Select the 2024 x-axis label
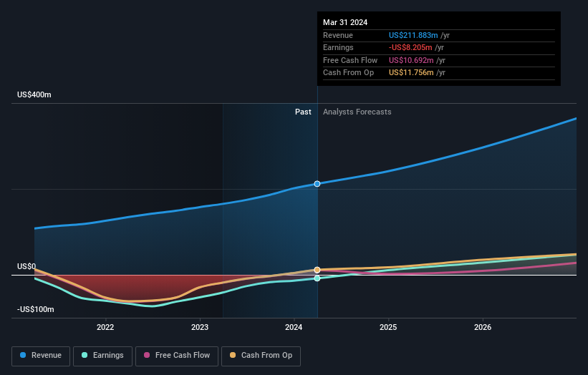This screenshot has width=588, height=375. click(294, 327)
